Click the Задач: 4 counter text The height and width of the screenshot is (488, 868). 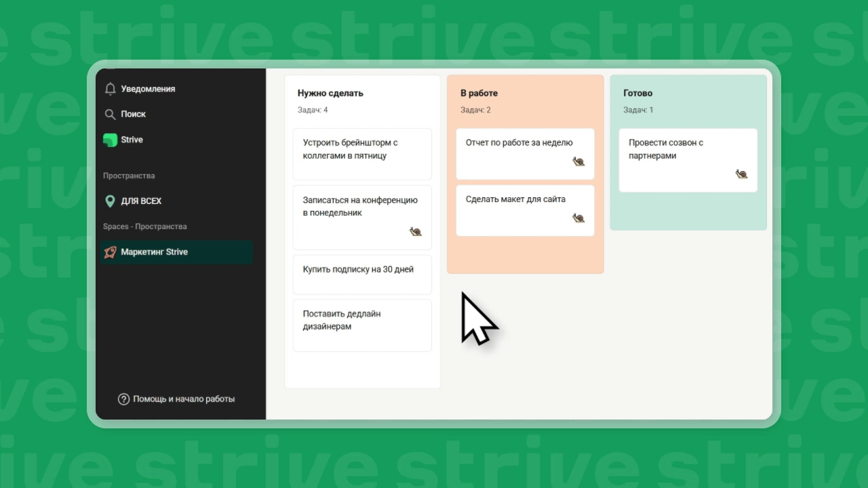click(313, 110)
